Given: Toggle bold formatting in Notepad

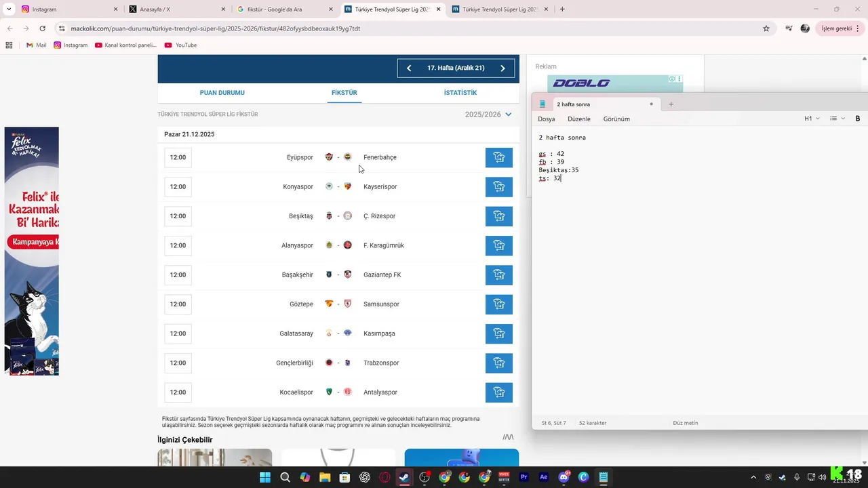Looking at the screenshot, I should click(x=858, y=119).
